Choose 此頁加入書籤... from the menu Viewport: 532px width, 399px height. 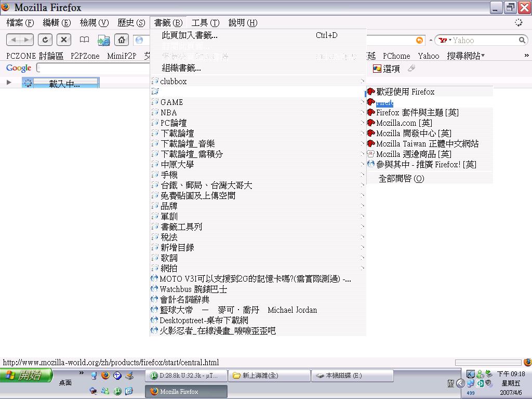(x=190, y=35)
